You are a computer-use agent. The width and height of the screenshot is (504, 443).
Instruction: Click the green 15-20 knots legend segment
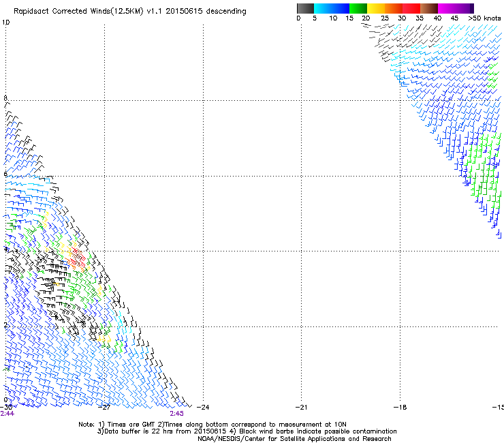click(x=358, y=8)
